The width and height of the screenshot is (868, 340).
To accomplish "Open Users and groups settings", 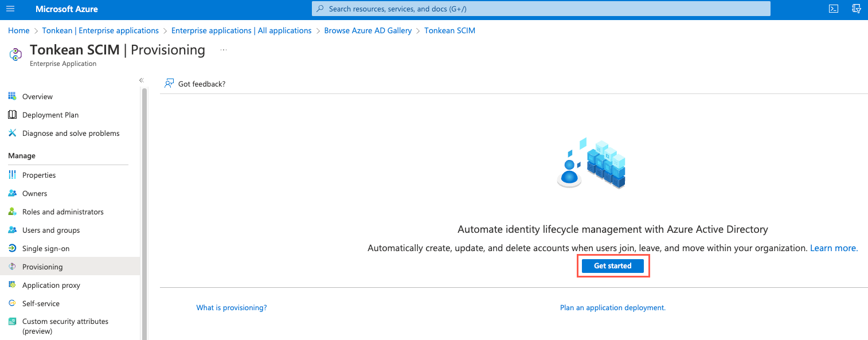I will (50, 230).
